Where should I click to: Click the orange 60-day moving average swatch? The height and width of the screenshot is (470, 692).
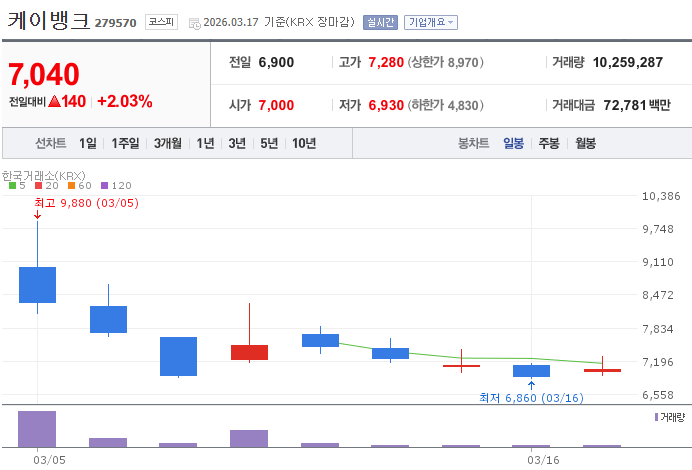tap(71, 185)
